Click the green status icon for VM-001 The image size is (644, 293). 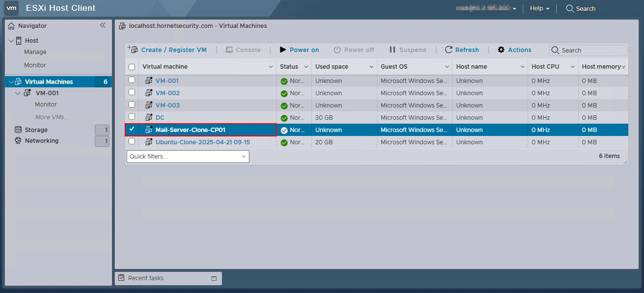point(284,81)
